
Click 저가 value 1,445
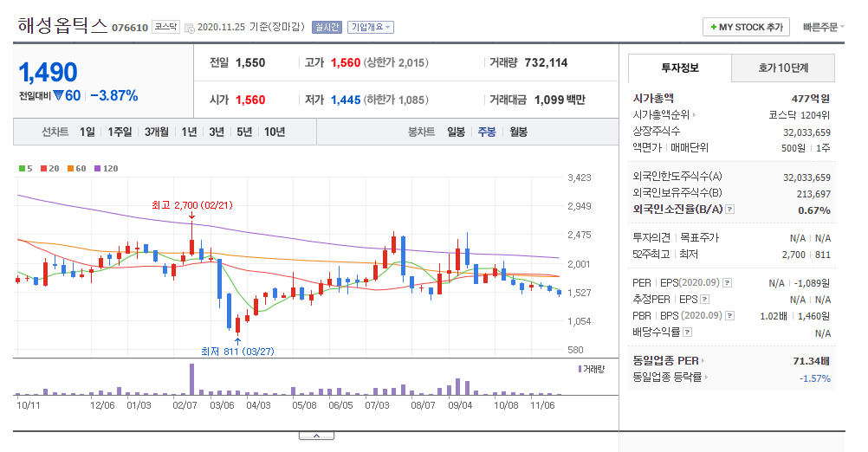click(x=346, y=100)
